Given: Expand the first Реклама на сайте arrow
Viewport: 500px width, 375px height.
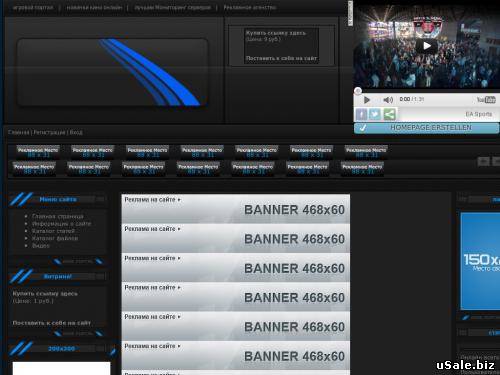Looking at the screenshot, I should click(x=179, y=200).
